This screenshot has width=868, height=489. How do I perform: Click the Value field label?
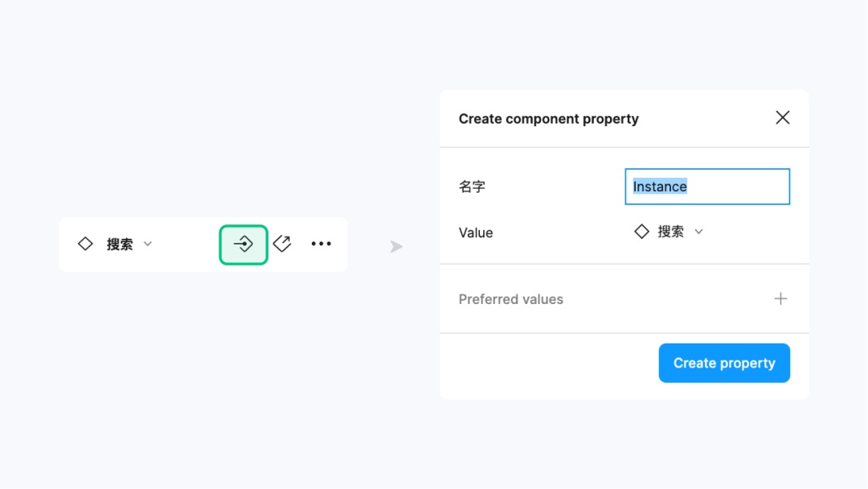476,232
